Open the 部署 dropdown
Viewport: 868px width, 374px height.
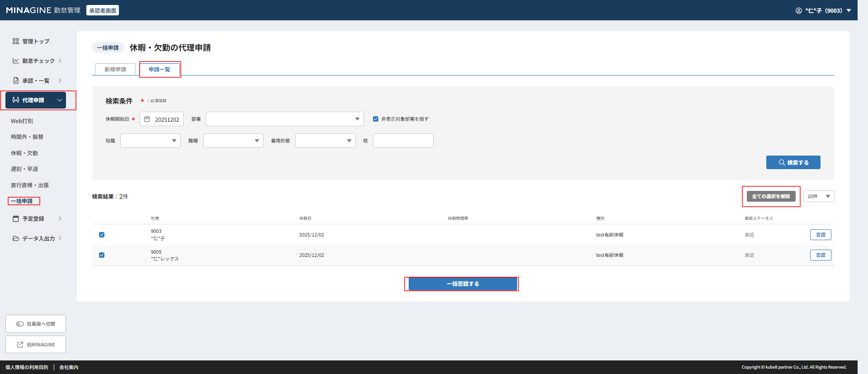284,119
